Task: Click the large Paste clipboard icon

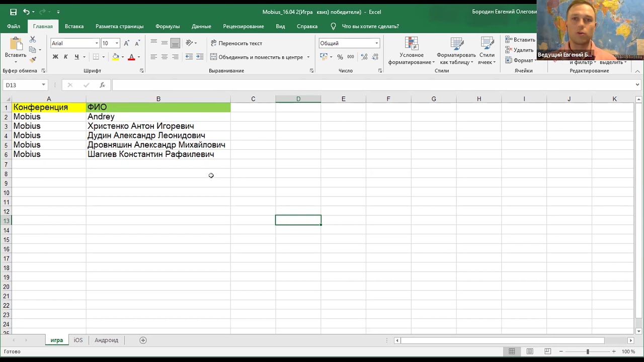Action: 16,43
